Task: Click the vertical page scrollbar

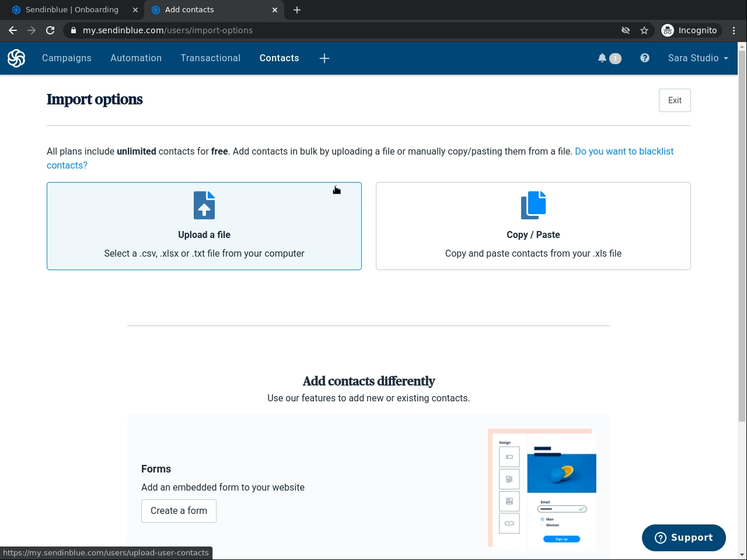Action: [742, 236]
